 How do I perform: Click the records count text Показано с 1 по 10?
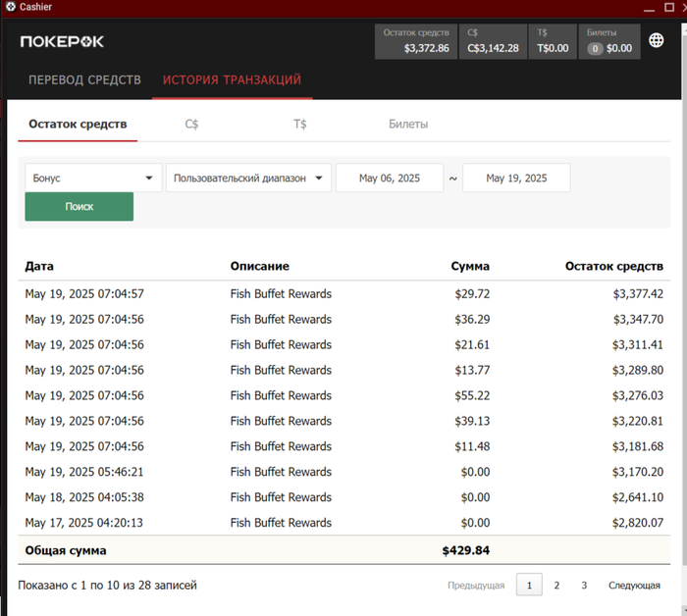pyautogui.click(x=107, y=585)
